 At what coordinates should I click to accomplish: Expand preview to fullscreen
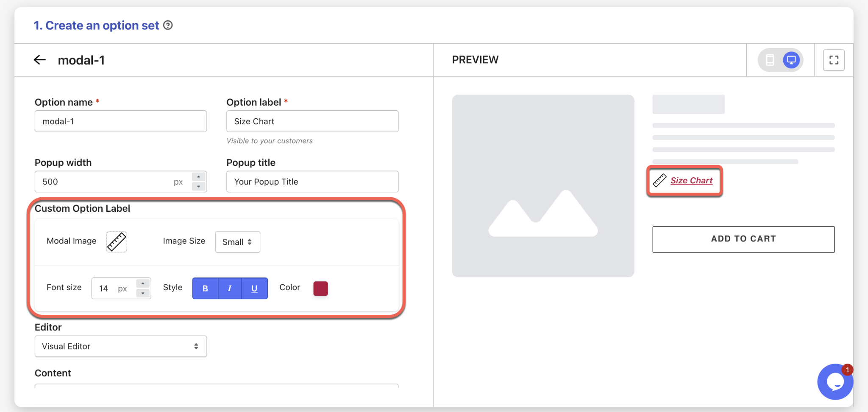click(x=833, y=60)
